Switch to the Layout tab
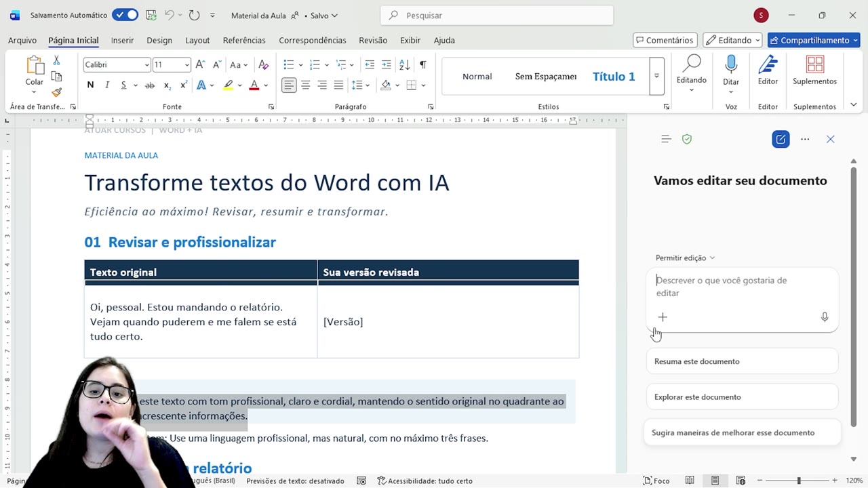The height and width of the screenshot is (488, 868). (197, 40)
